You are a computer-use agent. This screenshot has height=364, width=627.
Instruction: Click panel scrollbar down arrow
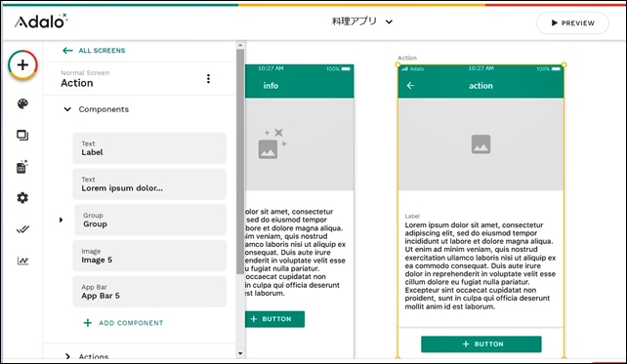coord(240,353)
